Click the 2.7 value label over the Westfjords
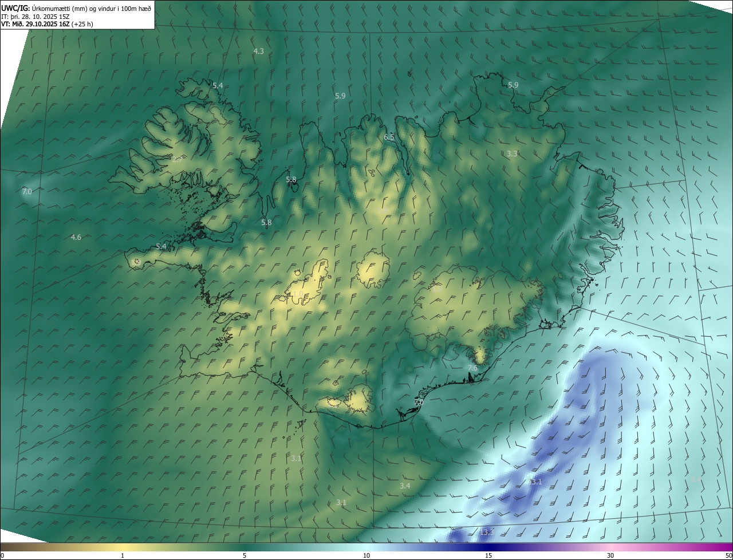This screenshot has height=560, width=733. (x=177, y=160)
